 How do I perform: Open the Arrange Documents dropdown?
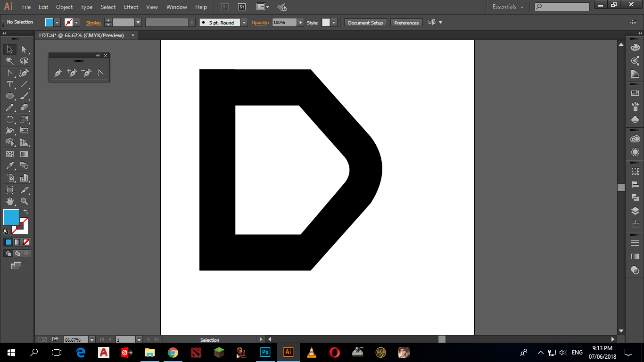coord(263,7)
